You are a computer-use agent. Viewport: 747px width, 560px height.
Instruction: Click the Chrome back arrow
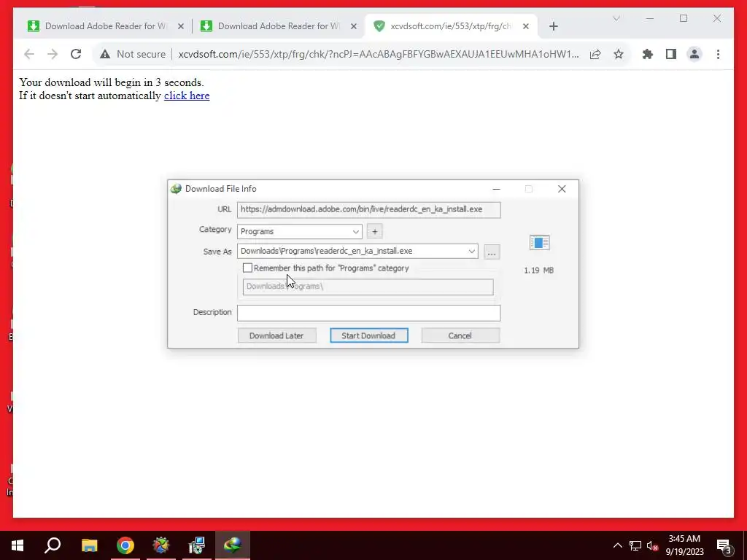click(29, 54)
